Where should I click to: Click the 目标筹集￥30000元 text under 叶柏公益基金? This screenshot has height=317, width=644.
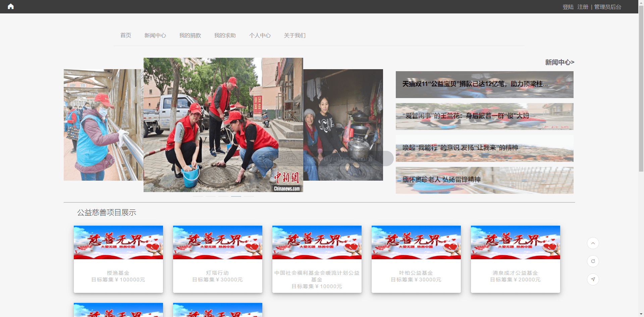pyautogui.click(x=416, y=280)
